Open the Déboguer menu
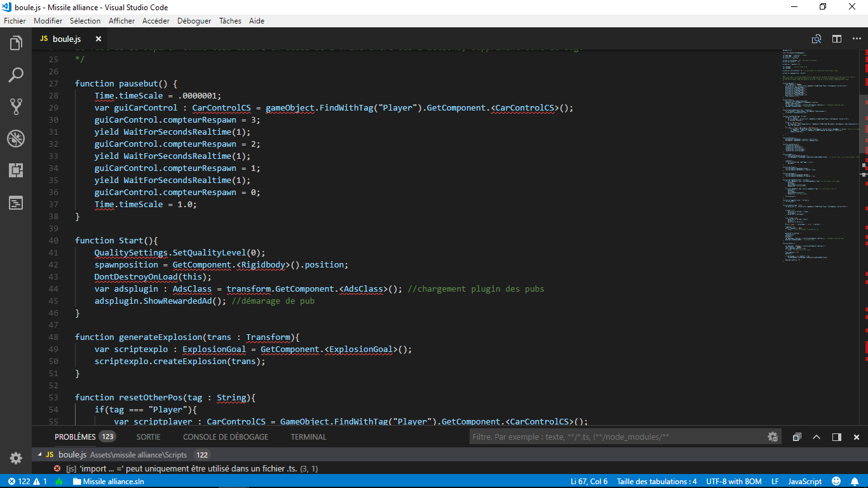868x488 pixels. [x=194, y=21]
